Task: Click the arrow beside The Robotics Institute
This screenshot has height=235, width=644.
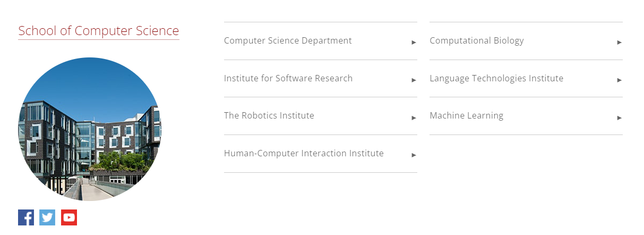Action: pos(414,117)
